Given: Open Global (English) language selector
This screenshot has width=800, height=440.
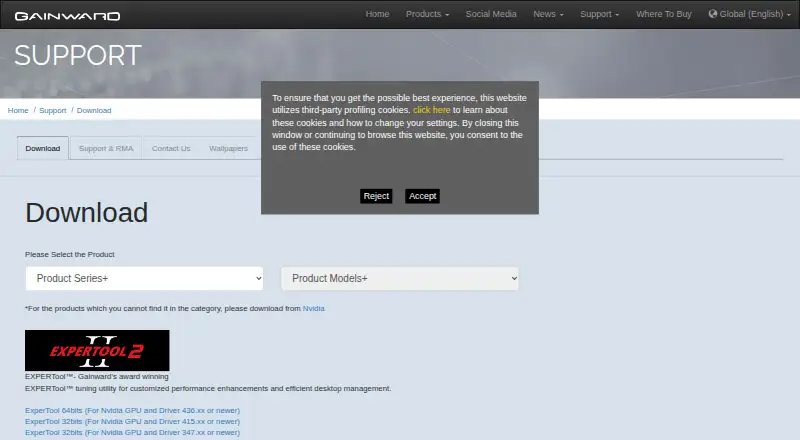Looking at the screenshot, I should pyautogui.click(x=749, y=14).
